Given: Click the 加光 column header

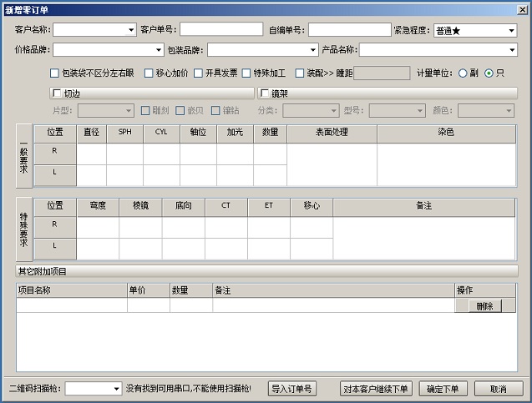Looking at the screenshot, I should click(235, 133).
